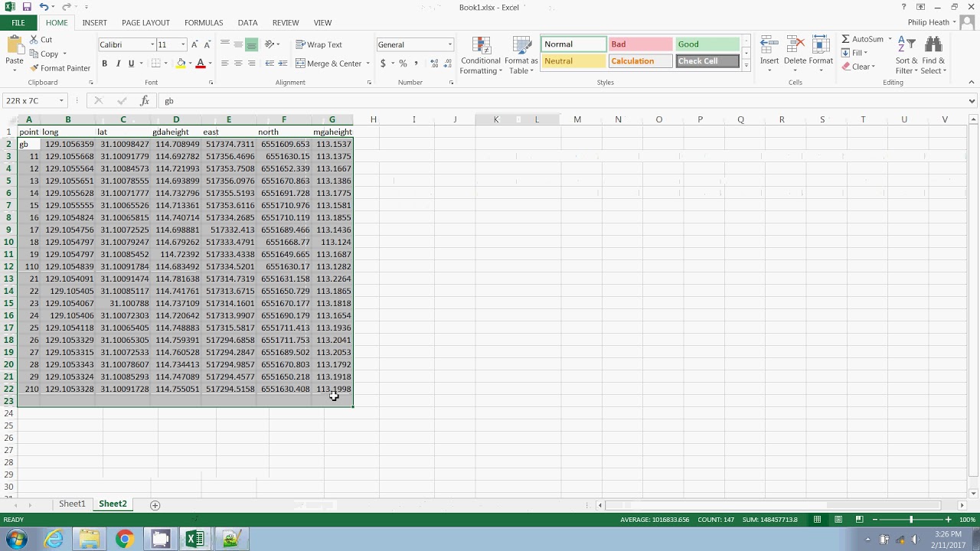Open Conditional Formatting menu
980x551 pixels.
click(x=481, y=56)
